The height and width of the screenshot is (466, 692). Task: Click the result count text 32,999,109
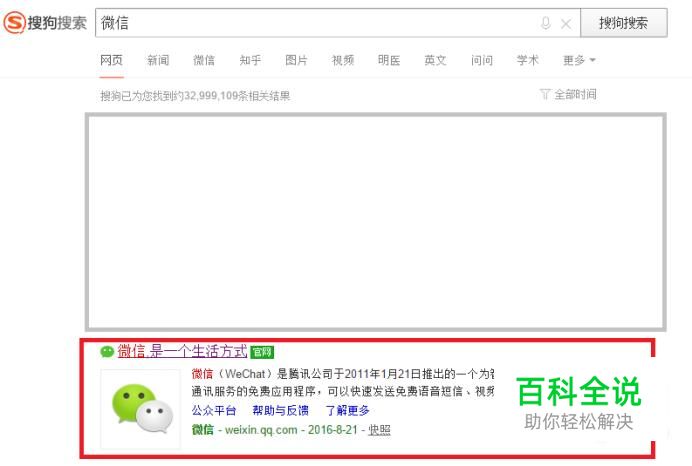pyautogui.click(x=210, y=96)
